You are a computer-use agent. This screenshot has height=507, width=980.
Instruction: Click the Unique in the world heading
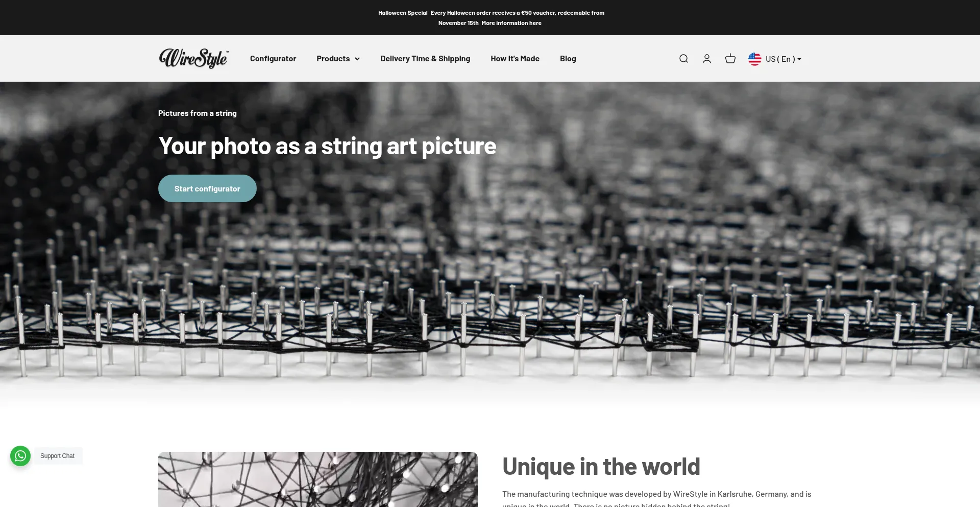click(x=601, y=466)
